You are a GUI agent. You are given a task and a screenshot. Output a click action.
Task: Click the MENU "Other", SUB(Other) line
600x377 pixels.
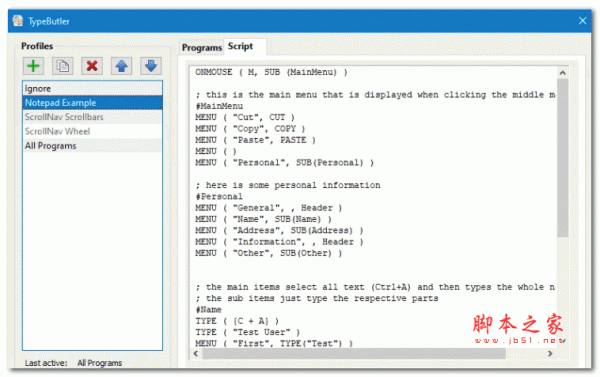[269, 253]
